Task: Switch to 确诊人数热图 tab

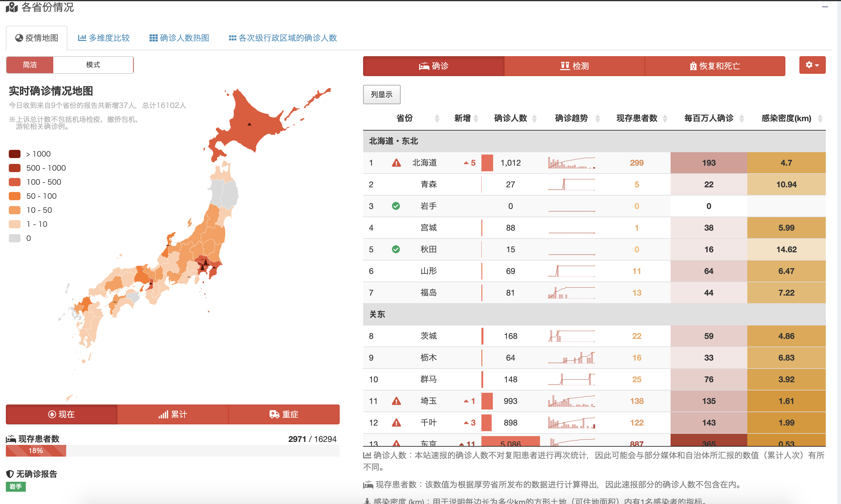Action: point(179,38)
